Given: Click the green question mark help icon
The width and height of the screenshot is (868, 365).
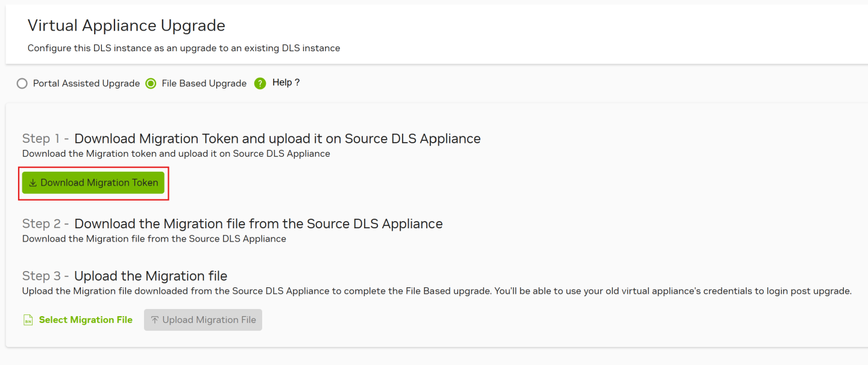Looking at the screenshot, I should pos(260,84).
